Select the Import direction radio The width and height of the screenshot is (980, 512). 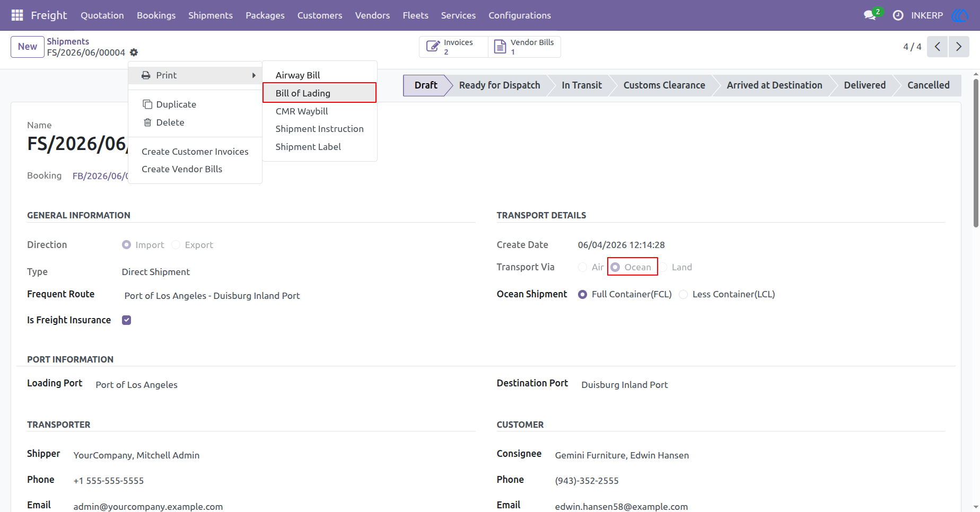pos(126,245)
